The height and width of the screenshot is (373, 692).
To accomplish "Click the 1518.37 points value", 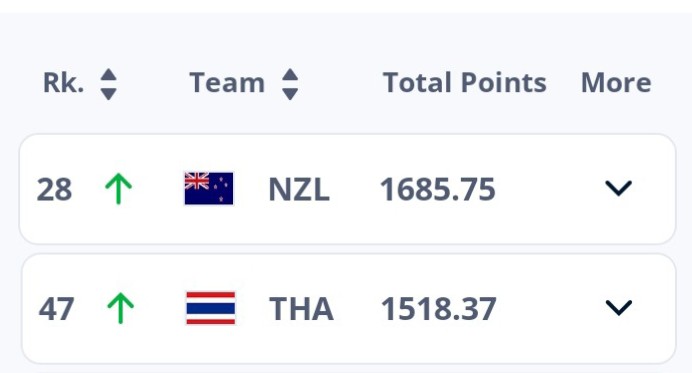I will (439, 309).
